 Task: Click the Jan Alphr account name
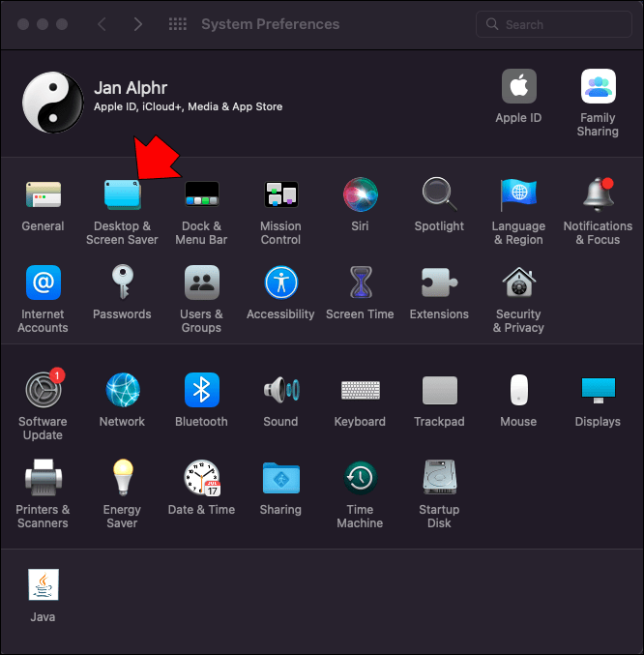point(131,88)
